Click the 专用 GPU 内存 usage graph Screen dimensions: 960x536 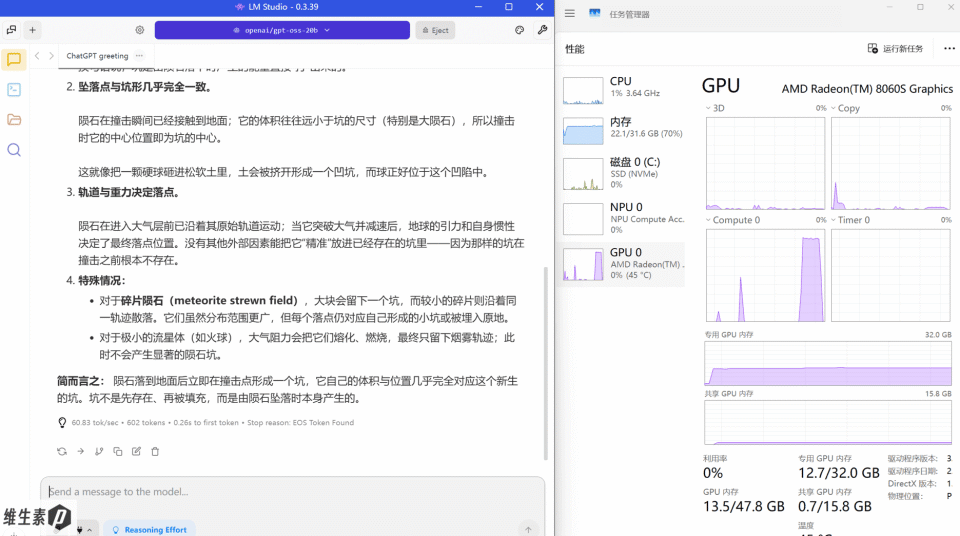click(828, 363)
